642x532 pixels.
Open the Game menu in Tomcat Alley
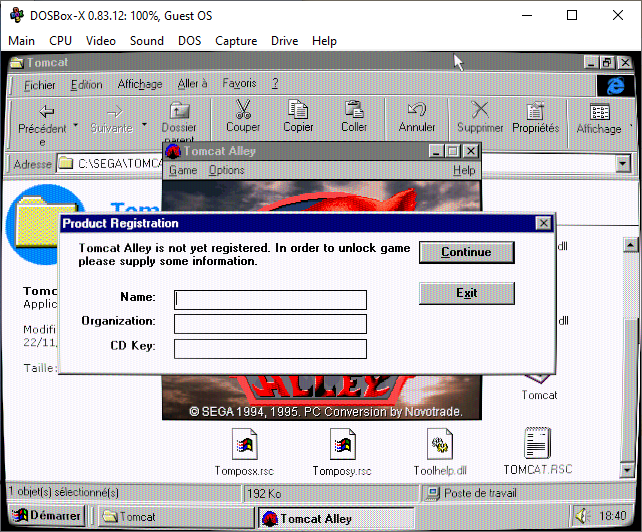click(183, 170)
